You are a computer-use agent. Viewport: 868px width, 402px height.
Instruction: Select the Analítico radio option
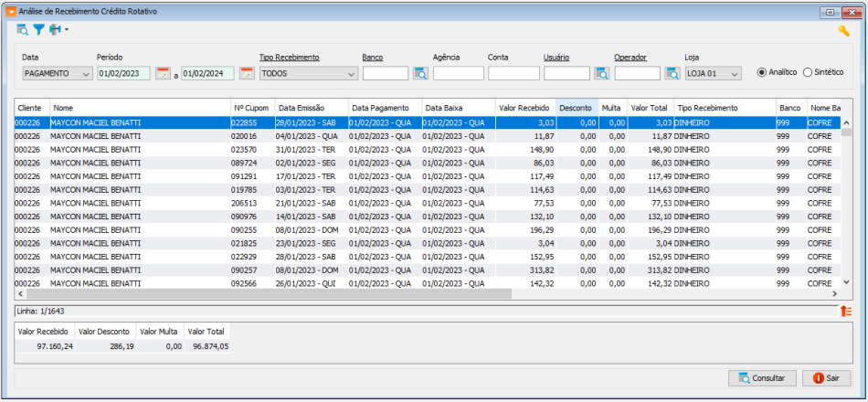[762, 72]
